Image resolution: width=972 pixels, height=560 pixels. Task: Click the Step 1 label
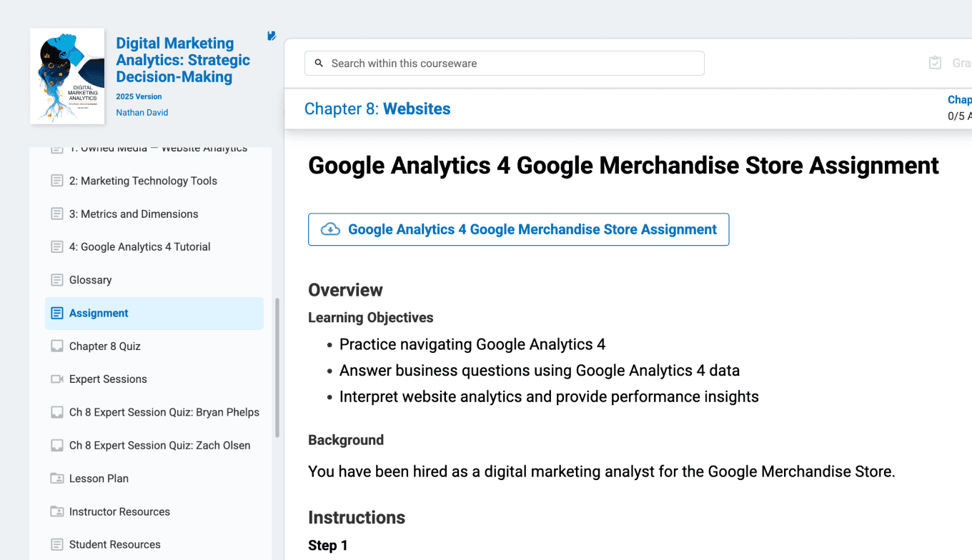point(328,546)
